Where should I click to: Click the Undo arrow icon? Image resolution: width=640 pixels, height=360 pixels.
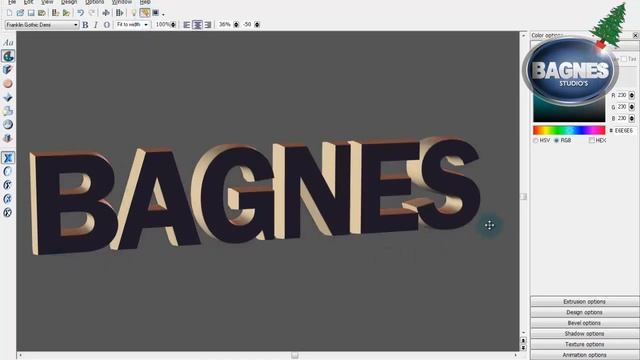[x=80, y=13]
